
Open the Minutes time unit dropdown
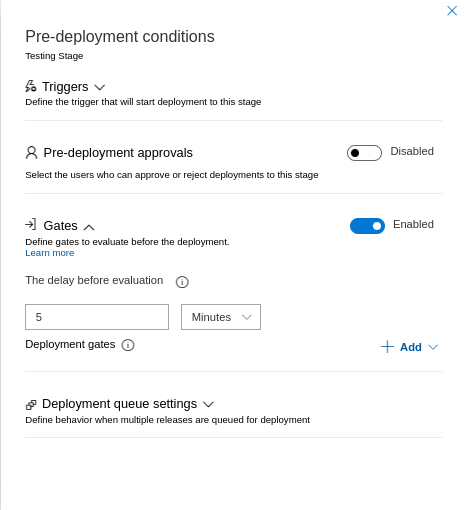(221, 317)
